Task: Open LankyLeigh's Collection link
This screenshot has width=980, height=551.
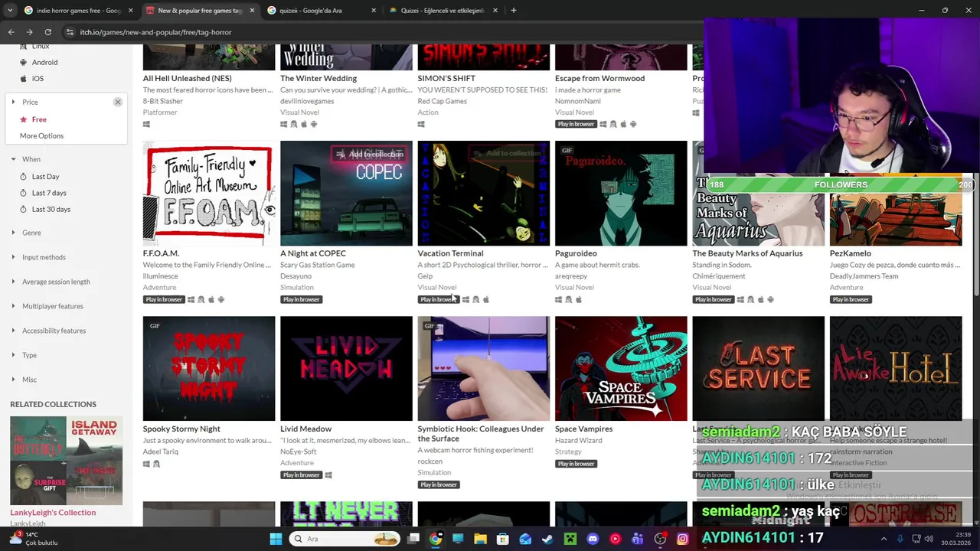Action: pyautogui.click(x=53, y=513)
